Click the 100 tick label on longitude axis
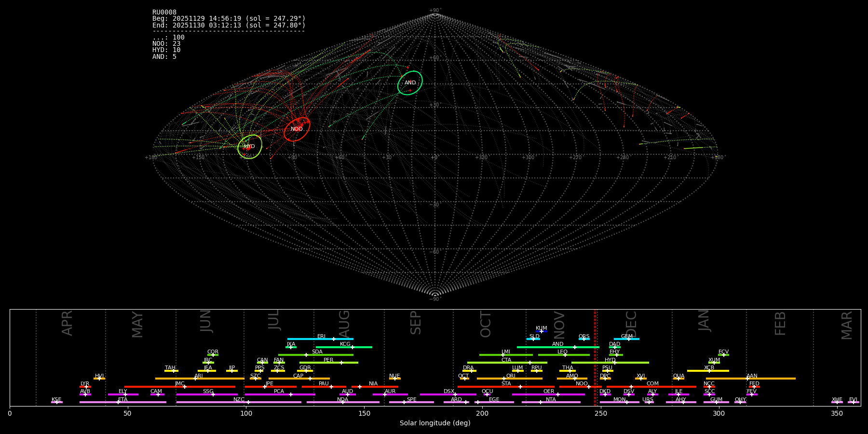 [246, 413]
